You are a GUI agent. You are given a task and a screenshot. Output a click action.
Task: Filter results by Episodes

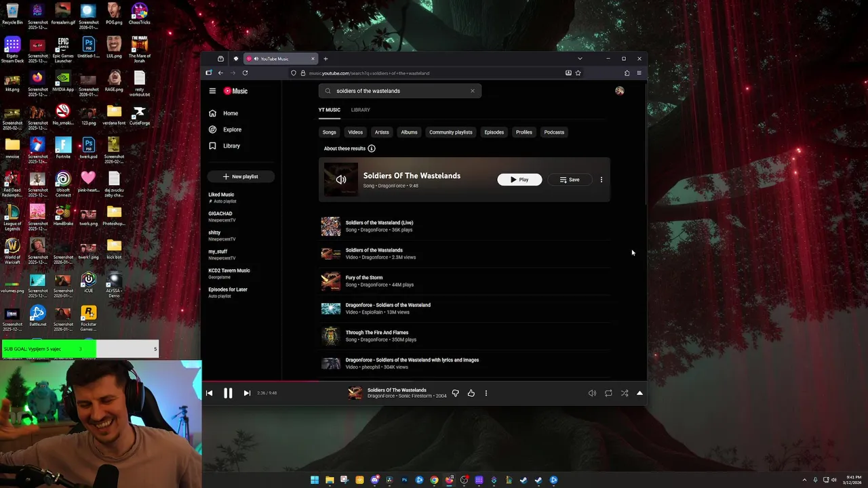click(494, 132)
